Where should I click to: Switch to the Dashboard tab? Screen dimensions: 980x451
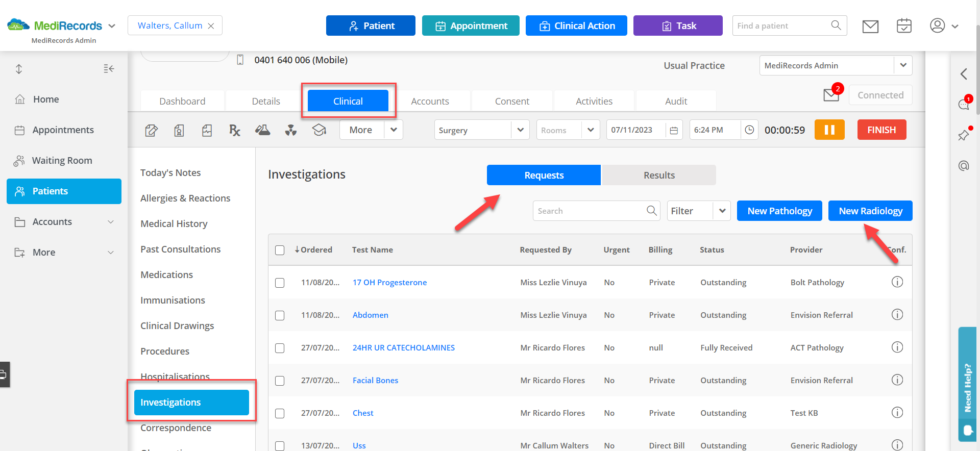(x=182, y=101)
